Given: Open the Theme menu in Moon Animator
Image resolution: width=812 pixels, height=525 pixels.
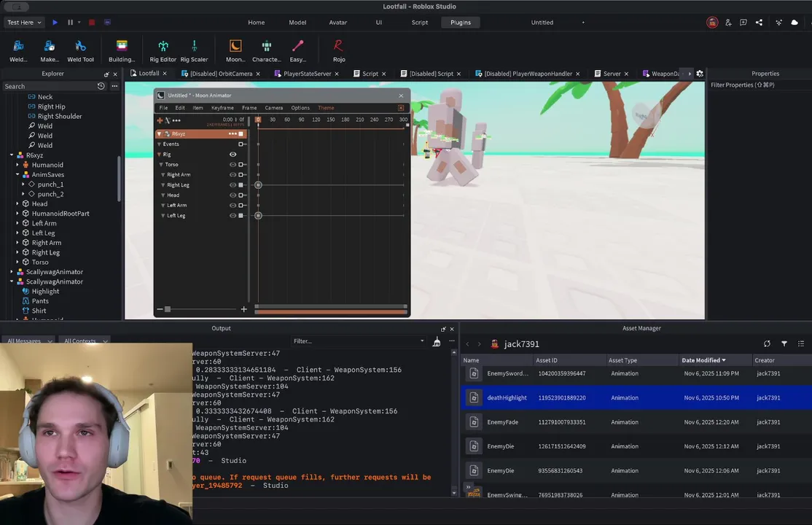Looking at the screenshot, I should (326, 108).
